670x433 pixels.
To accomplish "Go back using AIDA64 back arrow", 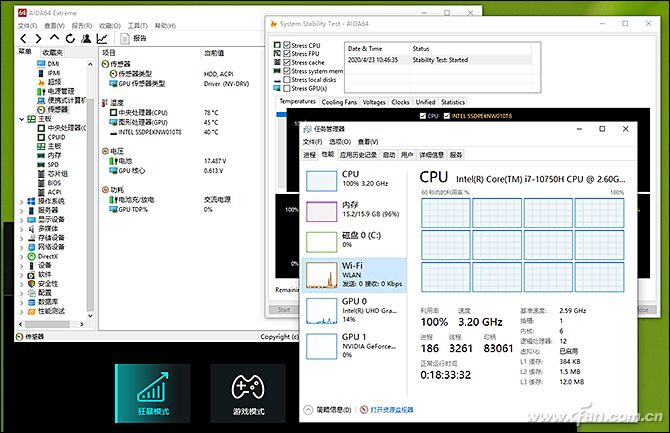I will 24,38.
